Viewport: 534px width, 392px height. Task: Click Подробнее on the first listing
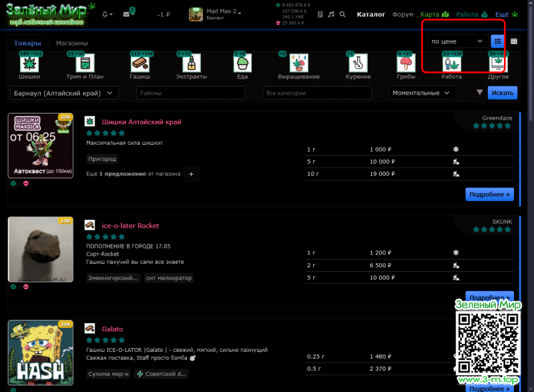(x=489, y=194)
